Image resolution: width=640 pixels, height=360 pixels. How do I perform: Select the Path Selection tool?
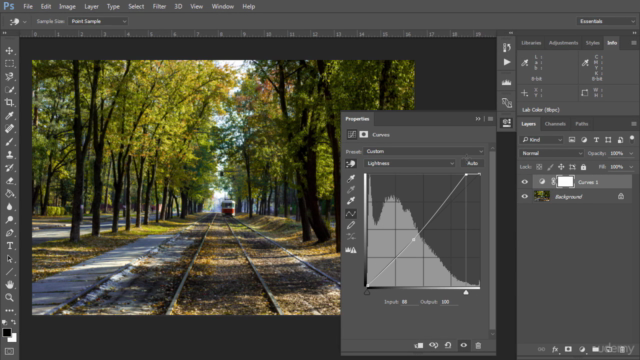point(9,259)
